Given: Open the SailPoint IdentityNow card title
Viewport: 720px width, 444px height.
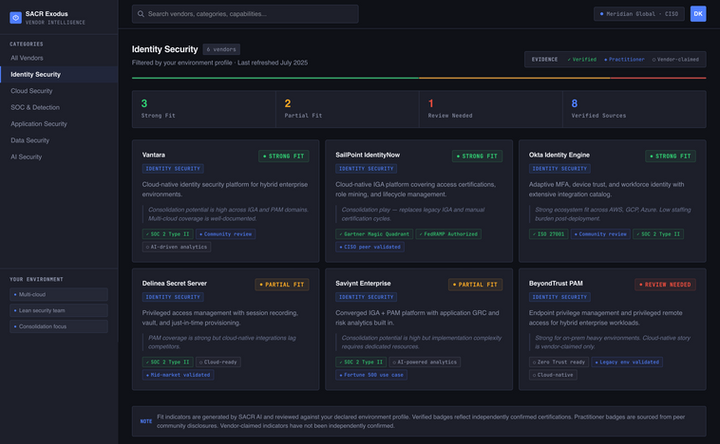Looking at the screenshot, I should 367,155.
